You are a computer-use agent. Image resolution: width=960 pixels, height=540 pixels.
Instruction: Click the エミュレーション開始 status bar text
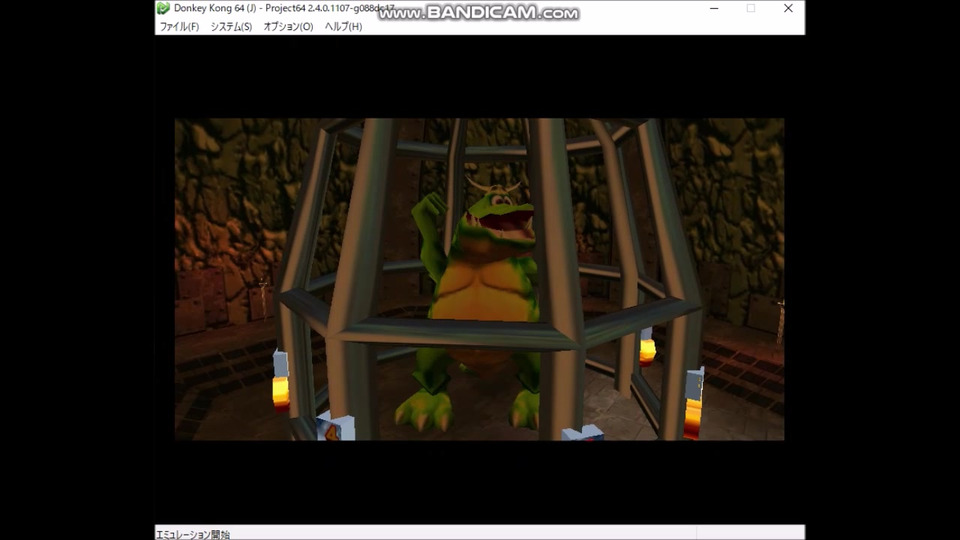point(193,534)
